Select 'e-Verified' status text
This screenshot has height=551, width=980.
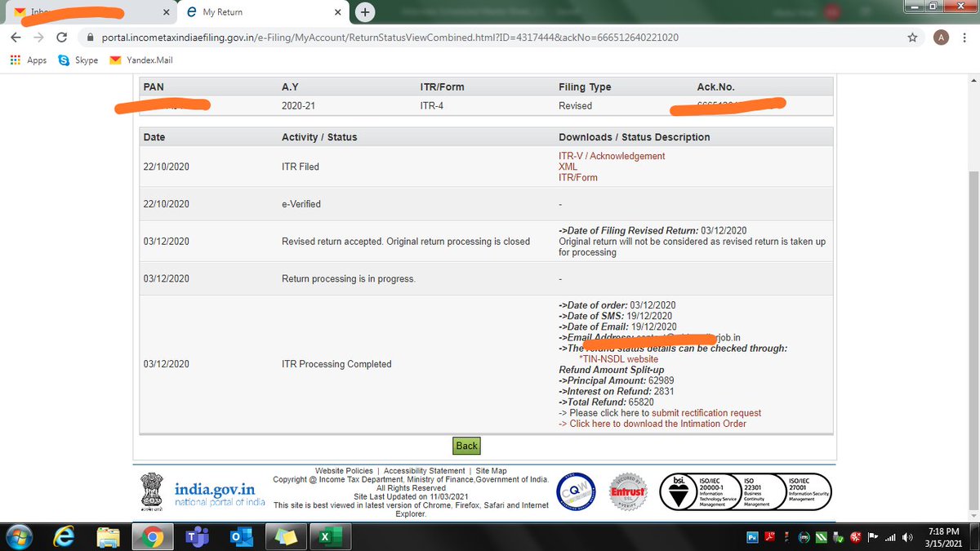(301, 204)
